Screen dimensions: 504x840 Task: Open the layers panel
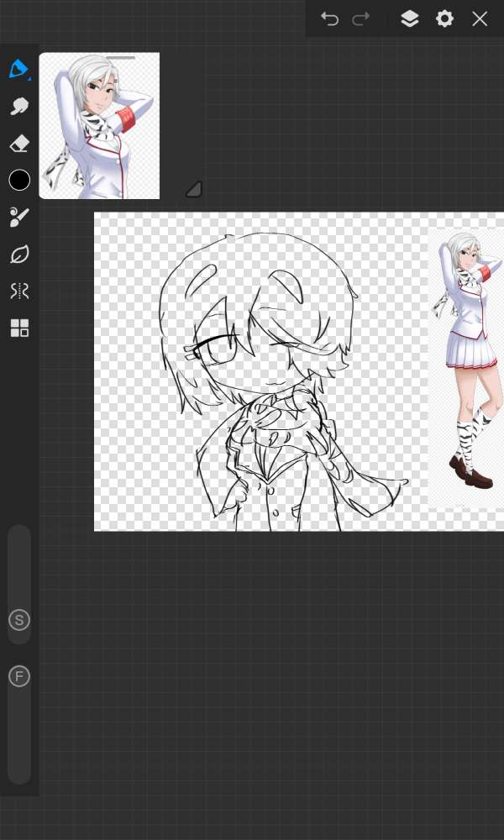409,18
